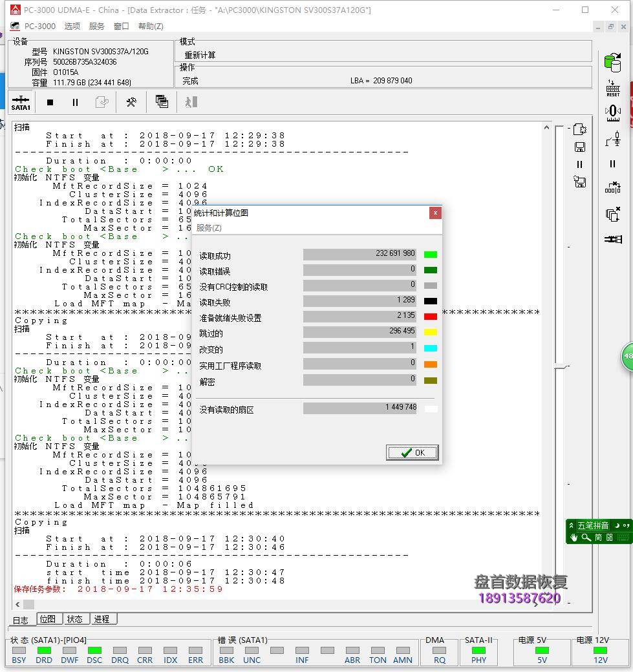Click the save floppy disk icon beside the log

(580, 147)
